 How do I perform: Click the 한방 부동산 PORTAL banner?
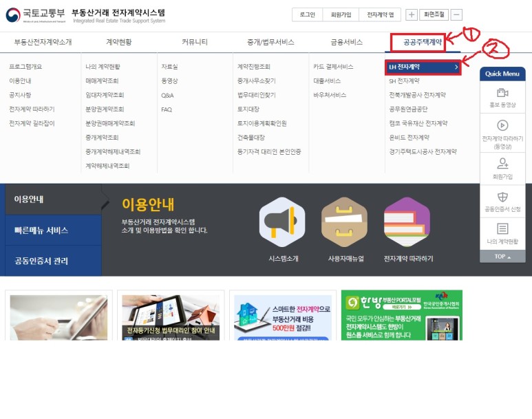[402, 315]
